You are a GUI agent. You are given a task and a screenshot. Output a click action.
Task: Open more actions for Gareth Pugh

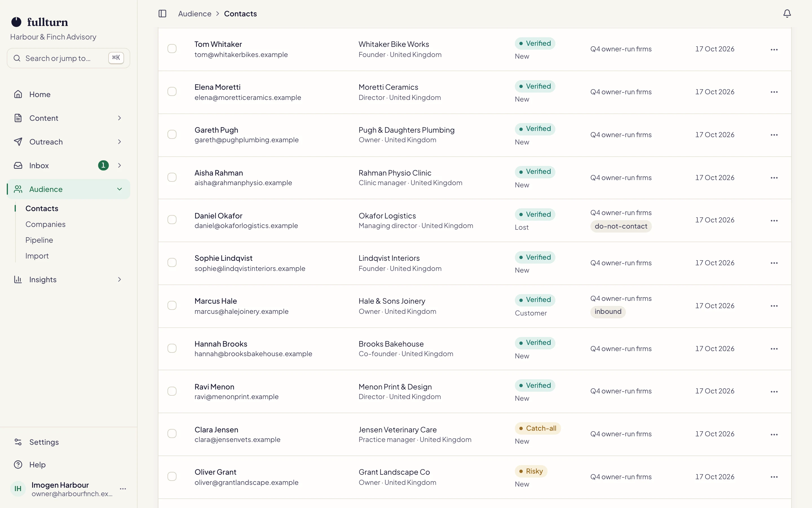click(x=774, y=135)
